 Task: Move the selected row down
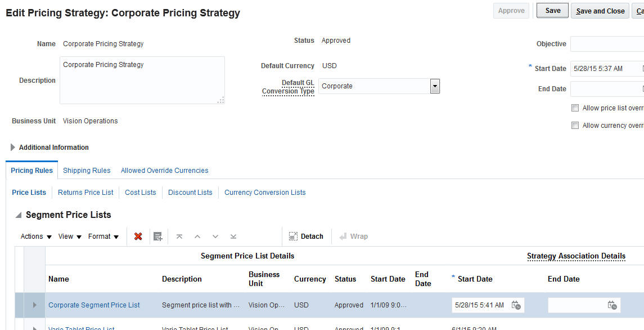pos(215,236)
